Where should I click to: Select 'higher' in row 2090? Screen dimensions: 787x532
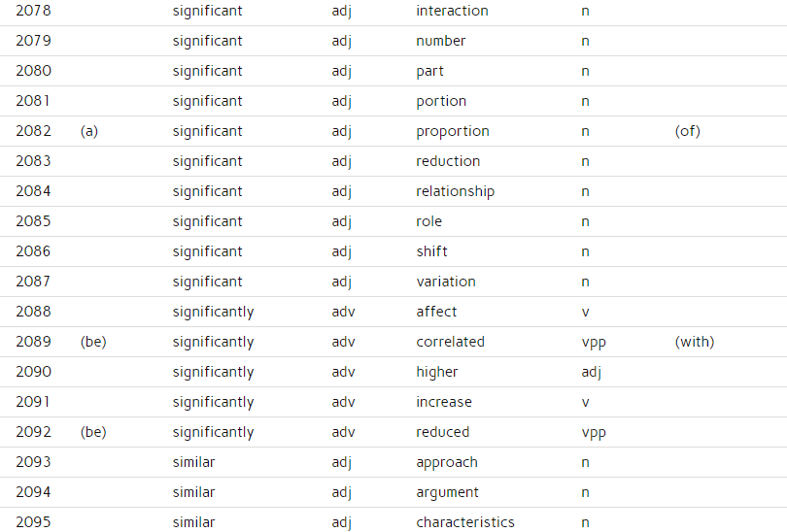tap(436, 372)
